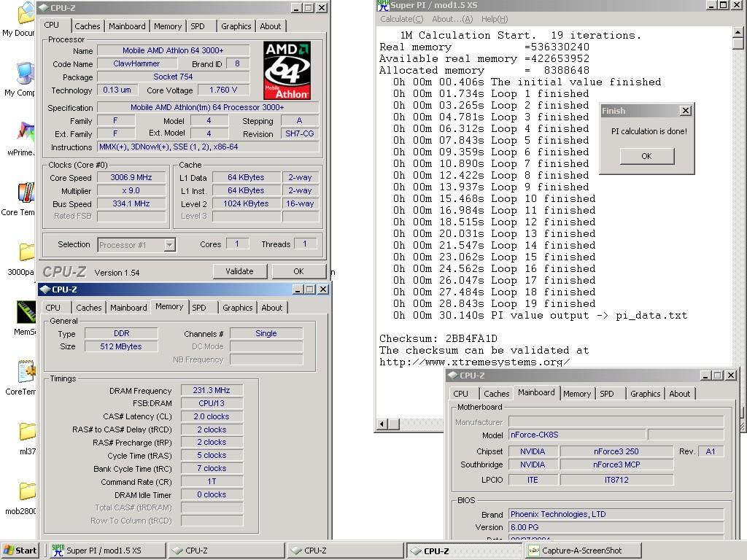Click the Size 512 MBytes value

[121, 346]
